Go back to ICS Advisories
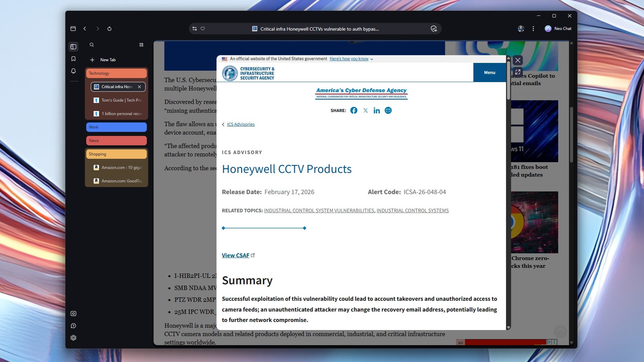This screenshot has height=362, width=644. pyautogui.click(x=240, y=124)
